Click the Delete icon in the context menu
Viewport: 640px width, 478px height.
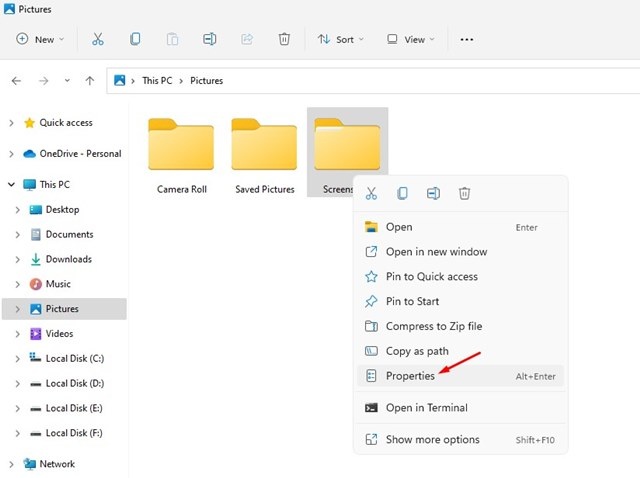[464, 193]
